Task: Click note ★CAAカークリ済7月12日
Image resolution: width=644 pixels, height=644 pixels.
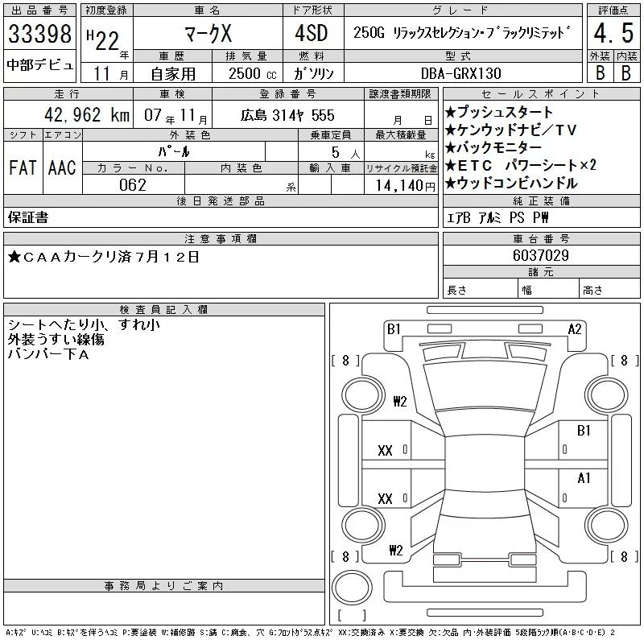Action: point(104,257)
